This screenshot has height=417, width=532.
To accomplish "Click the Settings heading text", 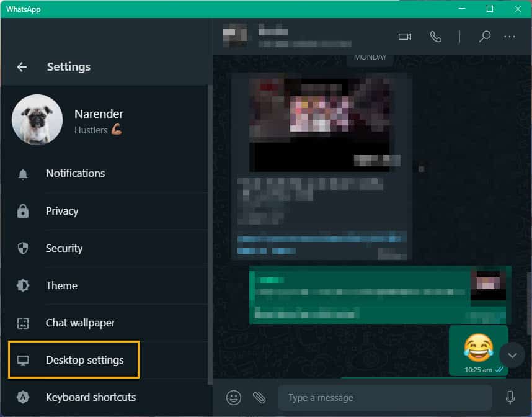I will click(69, 67).
